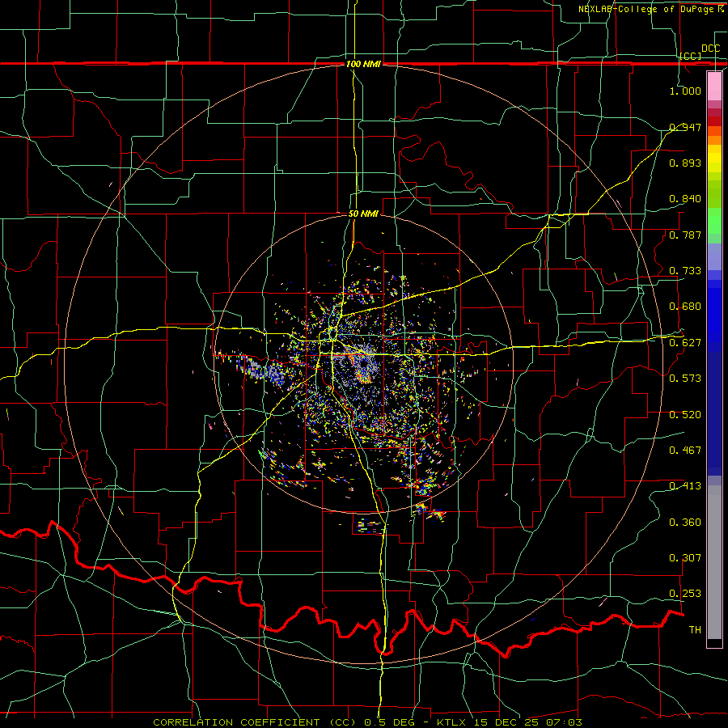
Task: Click the 0.947 scale value
Action: pos(685,127)
